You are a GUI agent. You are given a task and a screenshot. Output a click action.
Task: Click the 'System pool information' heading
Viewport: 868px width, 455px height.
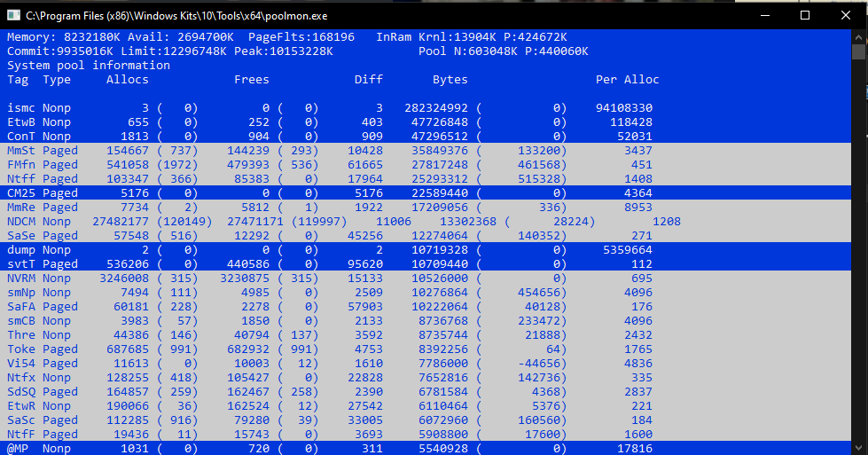[x=89, y=66]
